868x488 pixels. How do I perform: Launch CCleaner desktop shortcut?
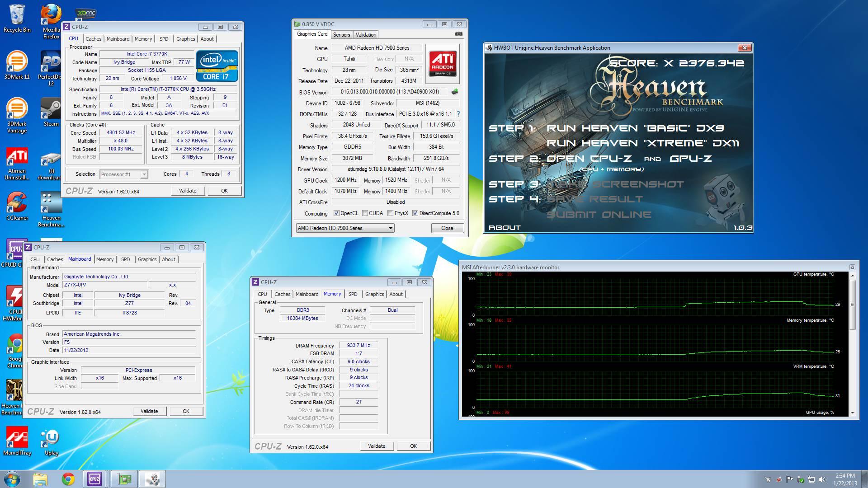point(17,206)
